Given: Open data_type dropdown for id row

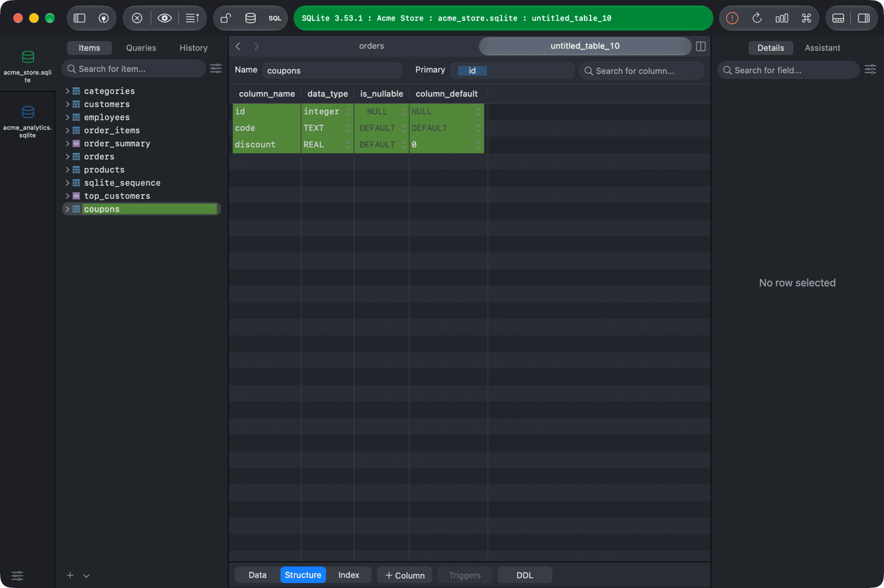Looking at the screenshot, I should point(349,112).
